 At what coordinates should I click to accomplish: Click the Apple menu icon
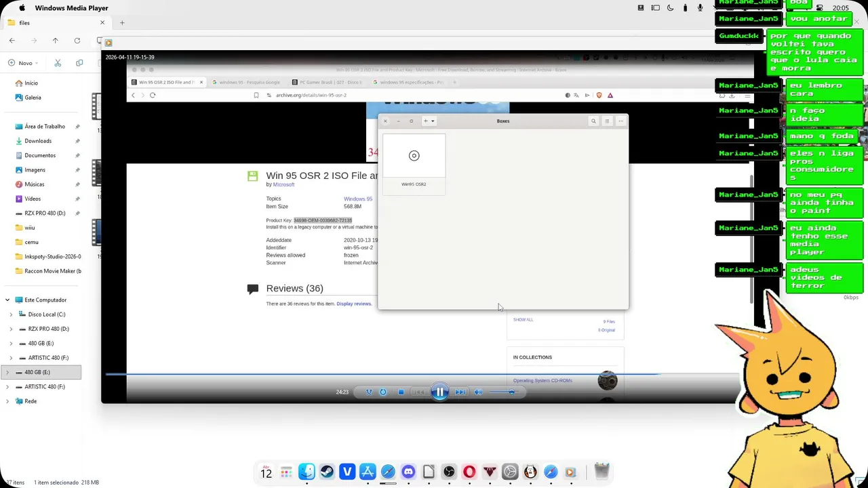point(22,8)
